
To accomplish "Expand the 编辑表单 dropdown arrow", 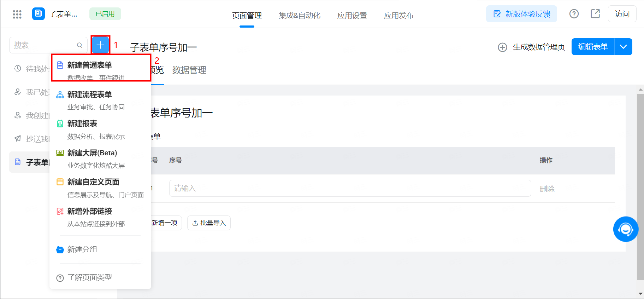I will (624, 47).
